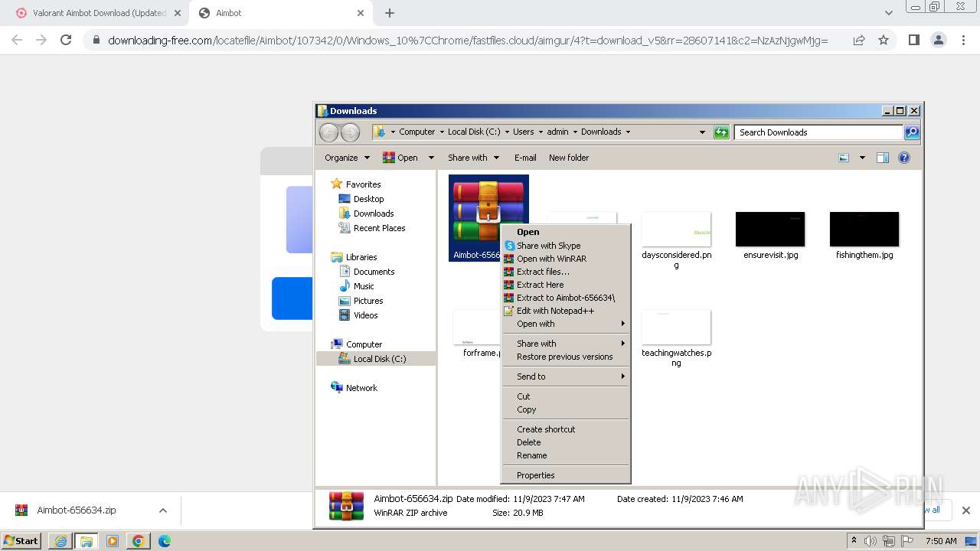Choose Delete from the context menu
Screen dimensions: 980x551
[x=565, y=442]
